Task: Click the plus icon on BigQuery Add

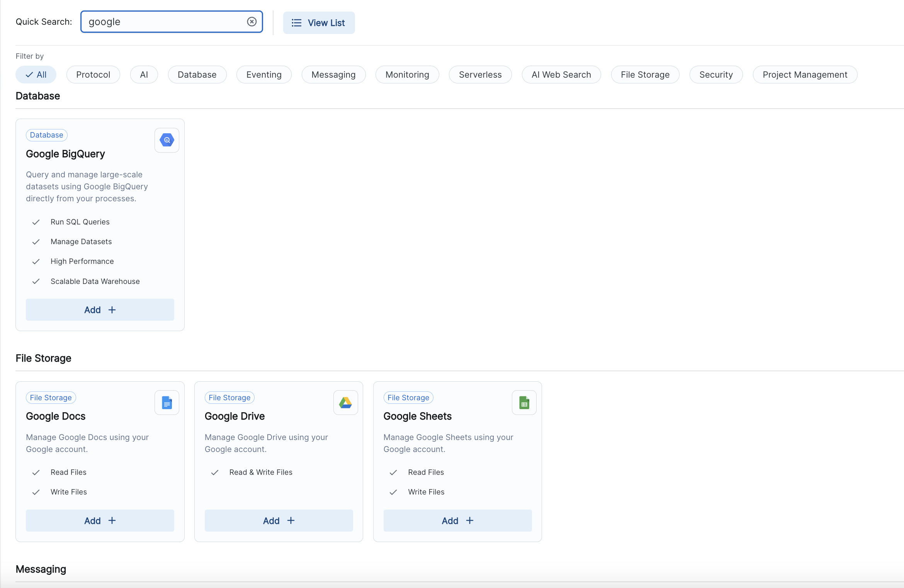Action: coord(112,310)
